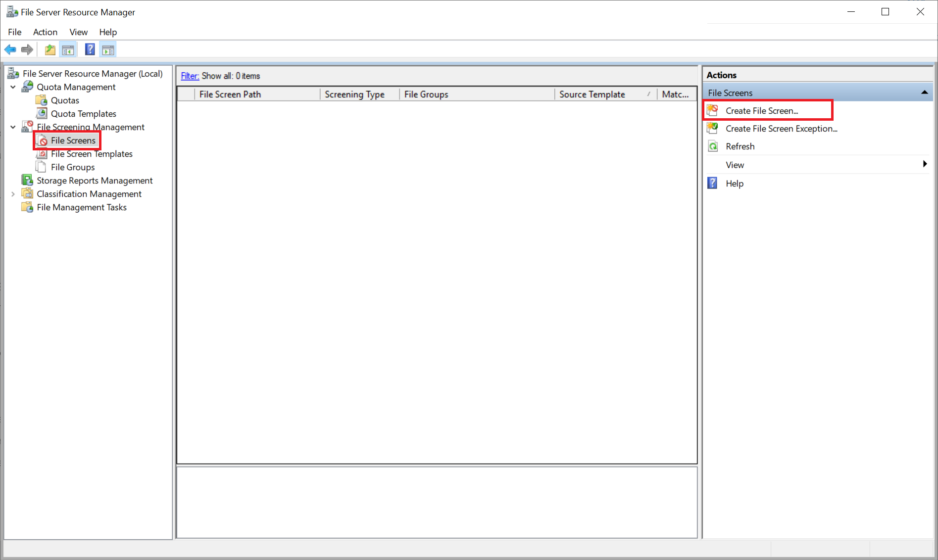Click the application icon in title bar
Viewport: 938px width, 560px height.
coord(12,11)
